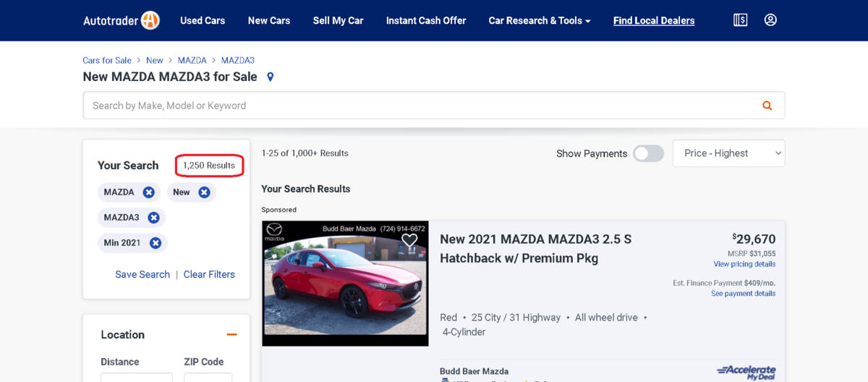This screenshot has width=868, height=382.
Task: Click Save Search link
Action: click(x=142, y=274)
